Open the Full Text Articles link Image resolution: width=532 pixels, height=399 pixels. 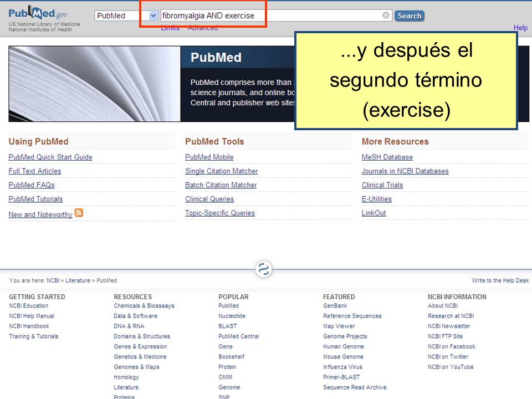point(34,171)
